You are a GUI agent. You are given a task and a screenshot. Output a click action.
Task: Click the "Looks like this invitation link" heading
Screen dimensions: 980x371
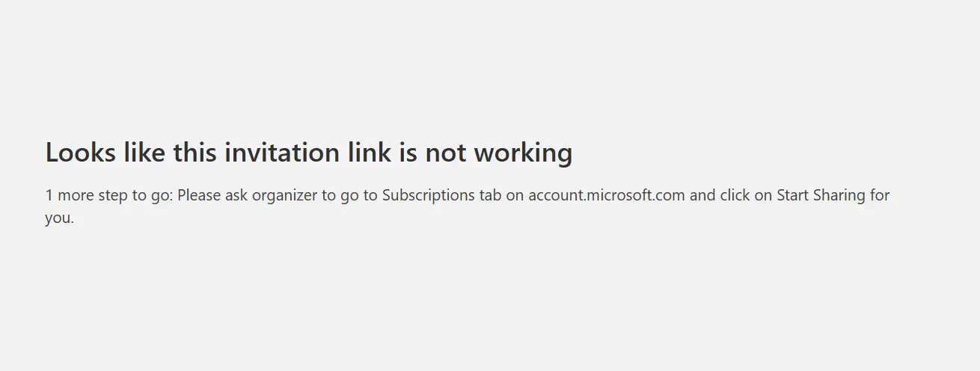(309, 153)
